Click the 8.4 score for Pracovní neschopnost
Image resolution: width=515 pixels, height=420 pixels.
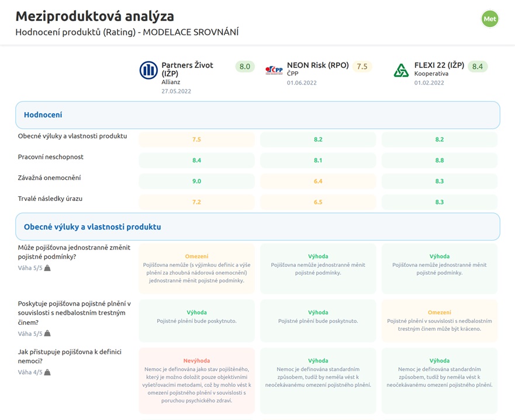pos(197,161)
